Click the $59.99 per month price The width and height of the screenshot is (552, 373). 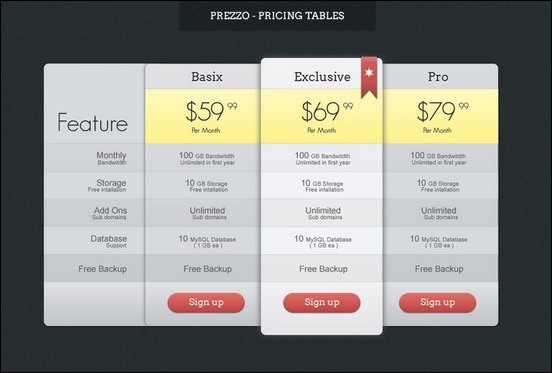(x=211, y=117)
